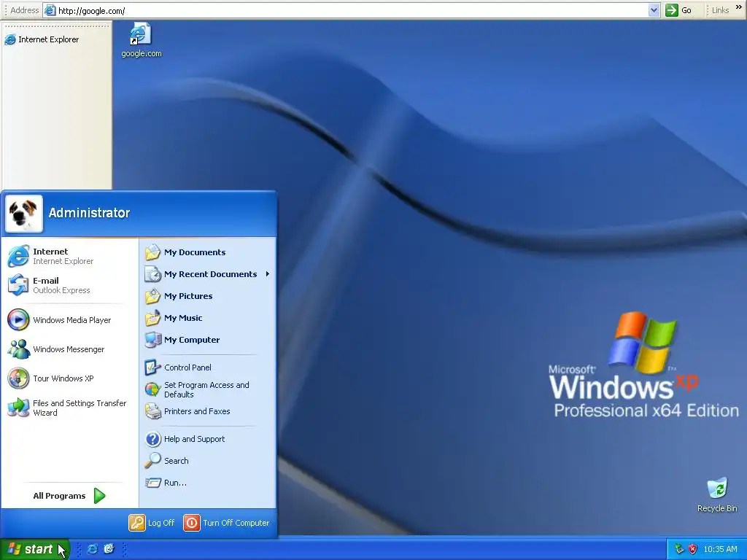Viewport: 747px width, 560px height.
Task: Click the Administrator dog picture
Action: tap(24, 214)
